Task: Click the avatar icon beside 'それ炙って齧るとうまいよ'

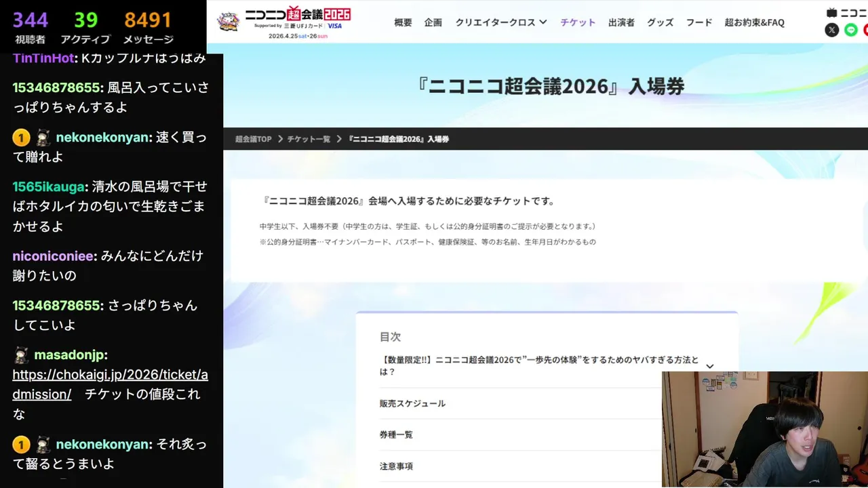Action: (43, 445)
